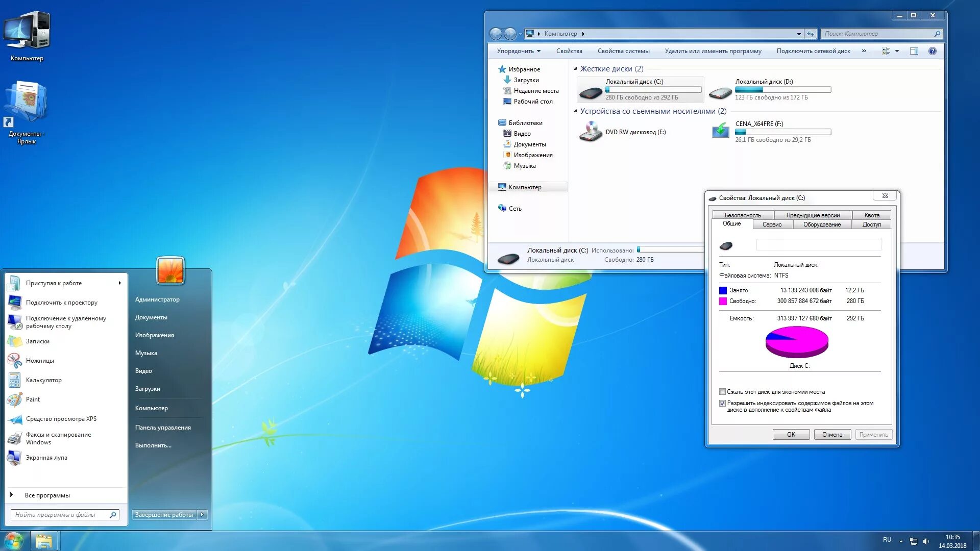This screenshot has width=980, height=551.
Task: Enable compress this disk checkbox
Action: (722, 392)
